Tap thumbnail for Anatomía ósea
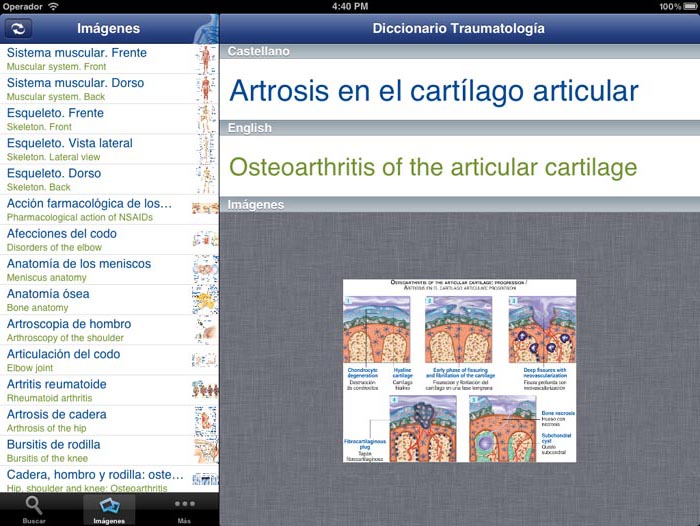The width and height of the screenshot is (700, 526). point(205,300)
